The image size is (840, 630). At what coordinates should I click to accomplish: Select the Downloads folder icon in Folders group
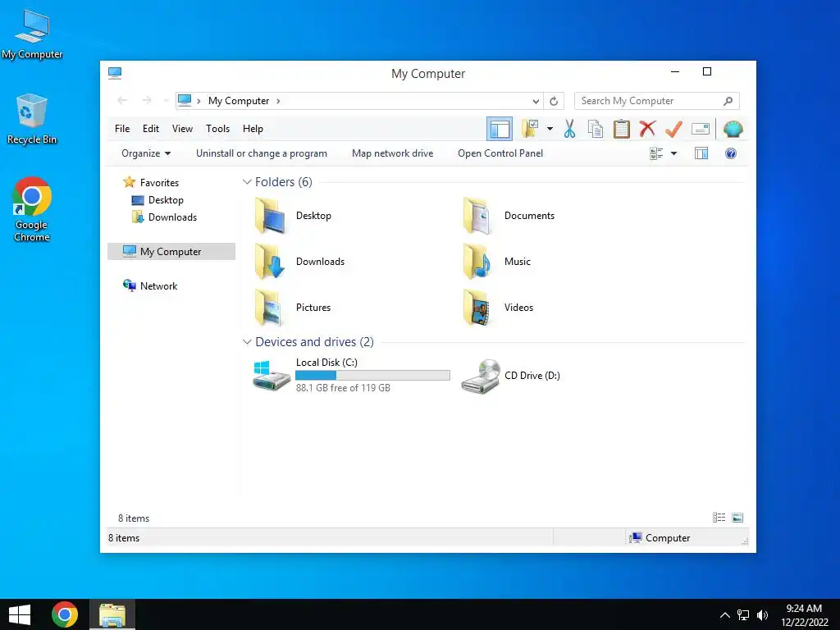(x=270, y=262)
